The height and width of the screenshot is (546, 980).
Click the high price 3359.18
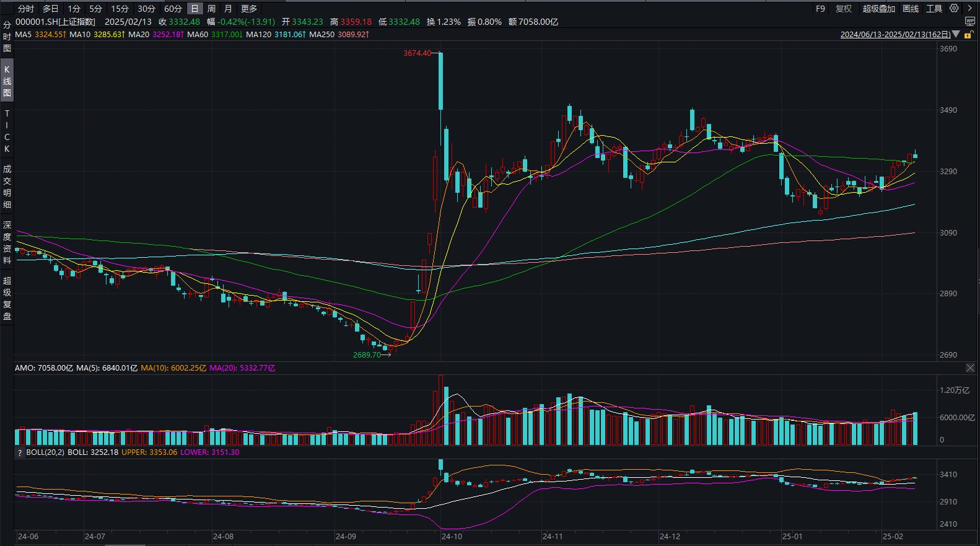tap(356, 22)
